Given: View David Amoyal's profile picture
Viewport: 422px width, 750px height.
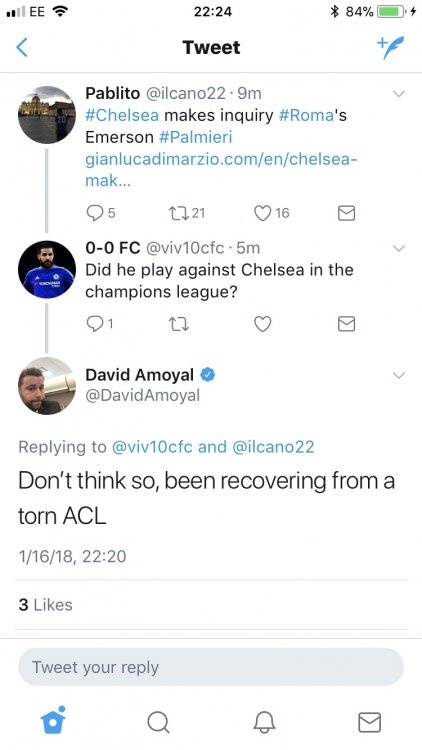Looking at the screenshot, I should pos(47,386).
